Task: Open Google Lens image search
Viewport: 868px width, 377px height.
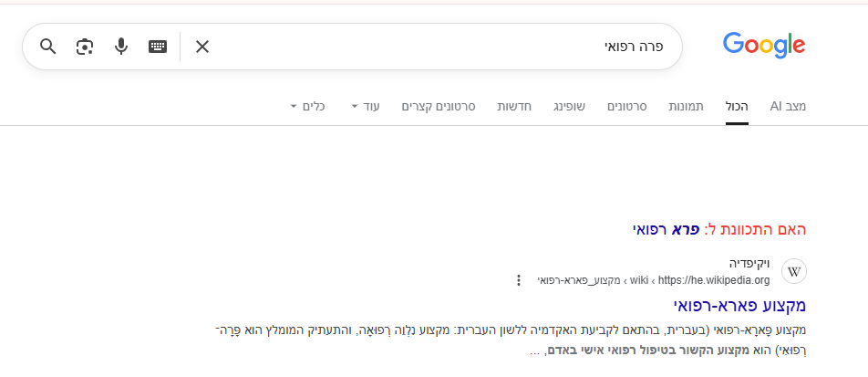Action: pos(85,47)
